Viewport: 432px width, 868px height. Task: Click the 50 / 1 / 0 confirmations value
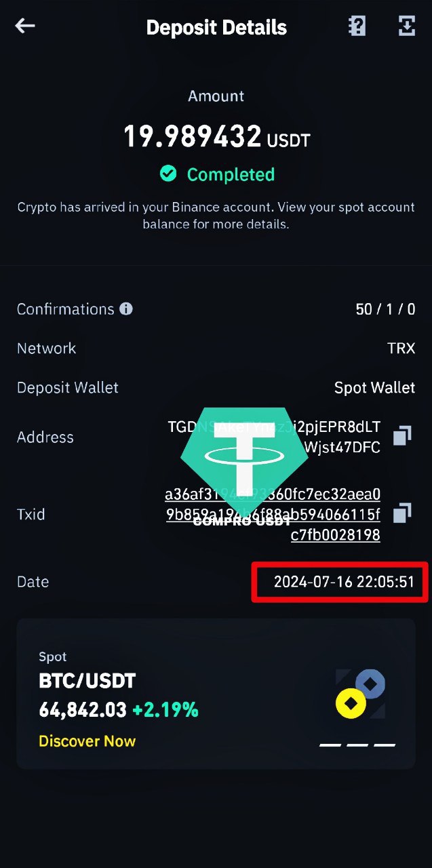click(x=385, y=309)
